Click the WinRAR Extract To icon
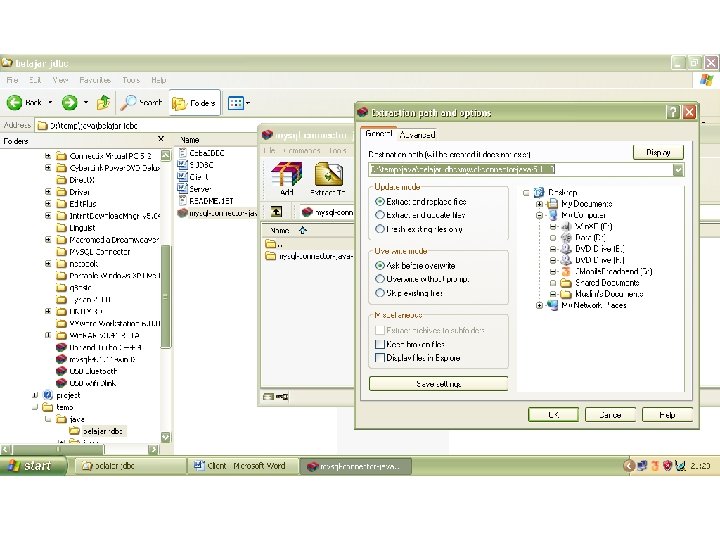This screenshot has width=720, height=540. coord(329,174)
